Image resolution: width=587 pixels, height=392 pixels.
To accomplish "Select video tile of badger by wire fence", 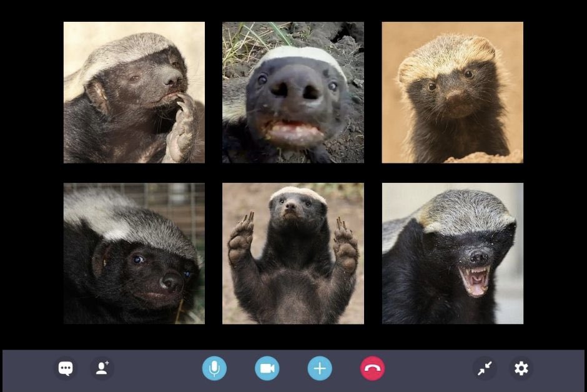I will click(x=134, y=253).
